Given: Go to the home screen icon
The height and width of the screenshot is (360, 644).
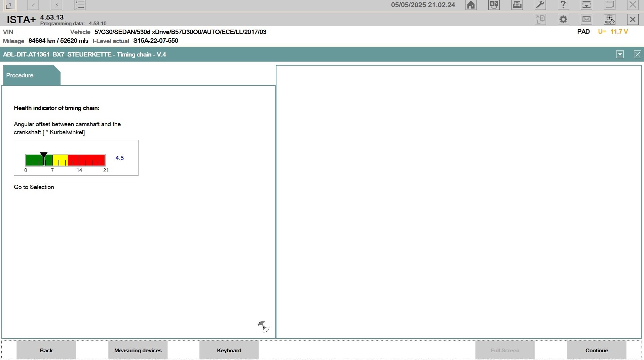Looking at the screenshot, I should [x=471, y=5].
